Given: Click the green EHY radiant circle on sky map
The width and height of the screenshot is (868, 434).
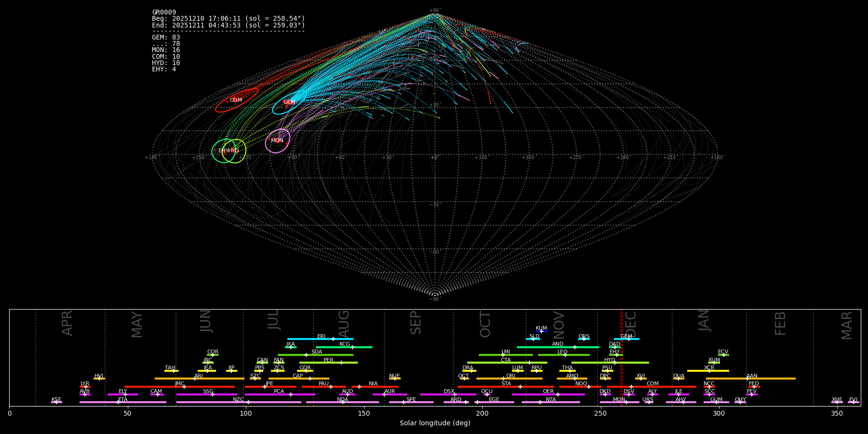Looking at the screenshot, I should [x=224, y=151].
